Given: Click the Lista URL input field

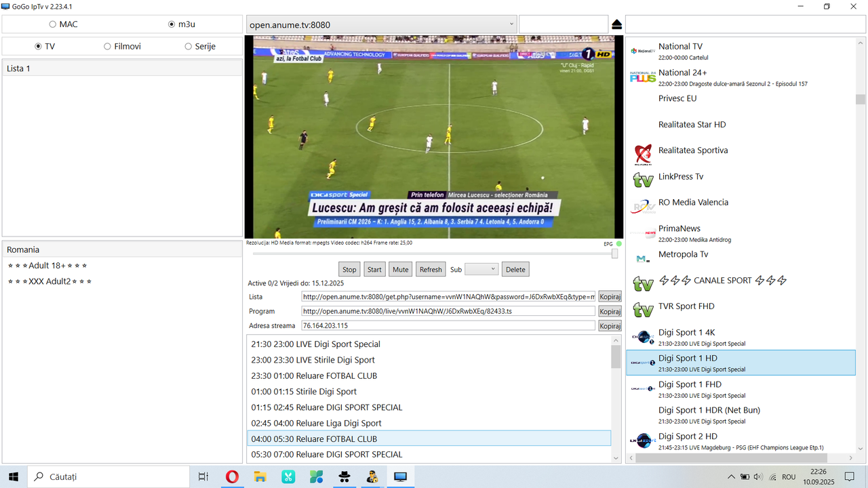Looking at the screenshot, I should tap(448, 296).
